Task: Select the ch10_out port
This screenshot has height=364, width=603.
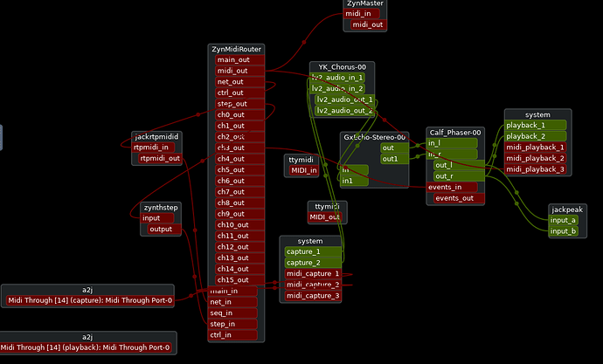Action: 240,225
